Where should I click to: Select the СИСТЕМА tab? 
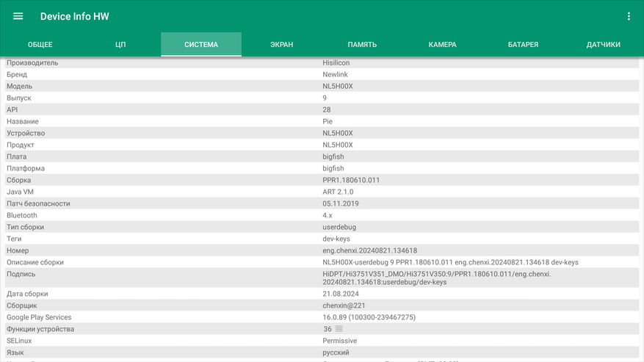pos(201,44)
